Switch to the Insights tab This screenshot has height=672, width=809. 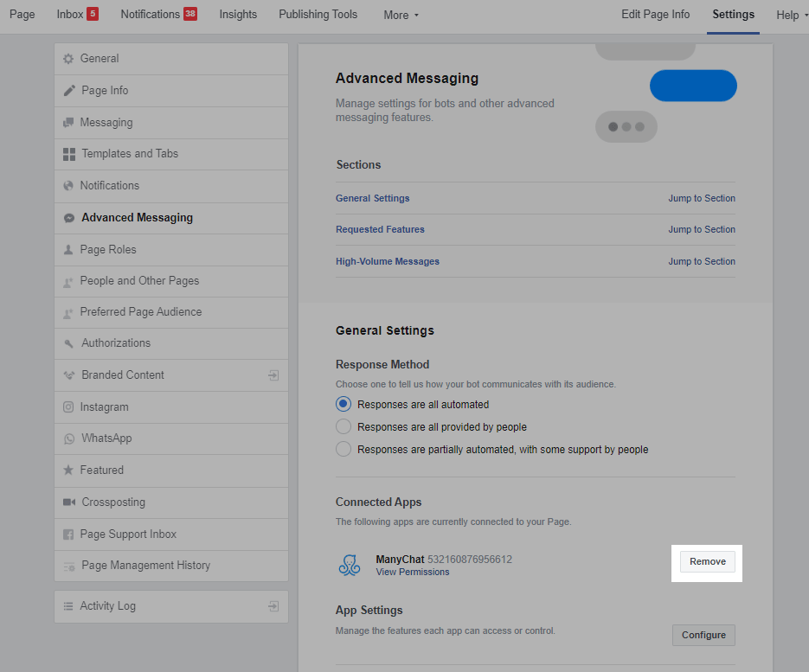pyautogui.click(x=238, y=14)
